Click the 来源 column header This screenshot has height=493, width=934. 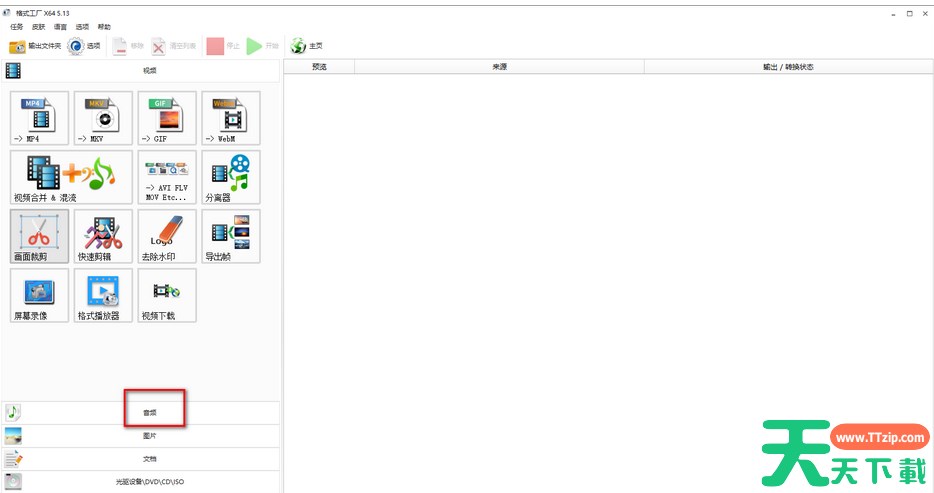499,67
